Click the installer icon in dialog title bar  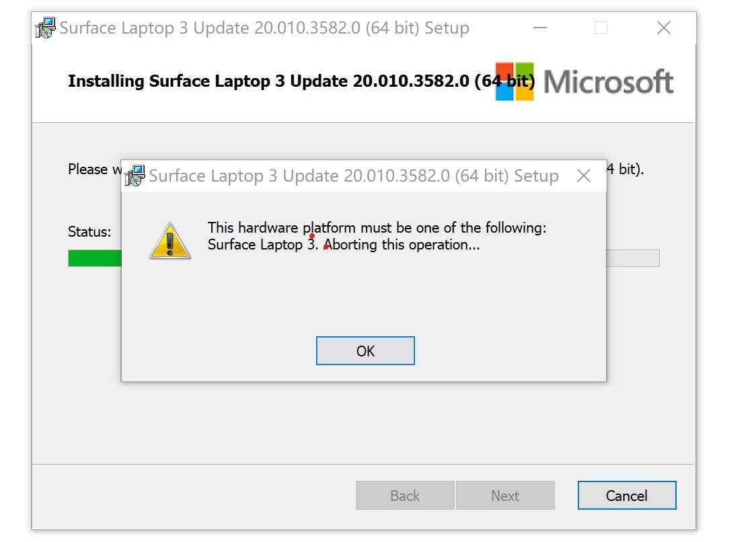[135, 176]
